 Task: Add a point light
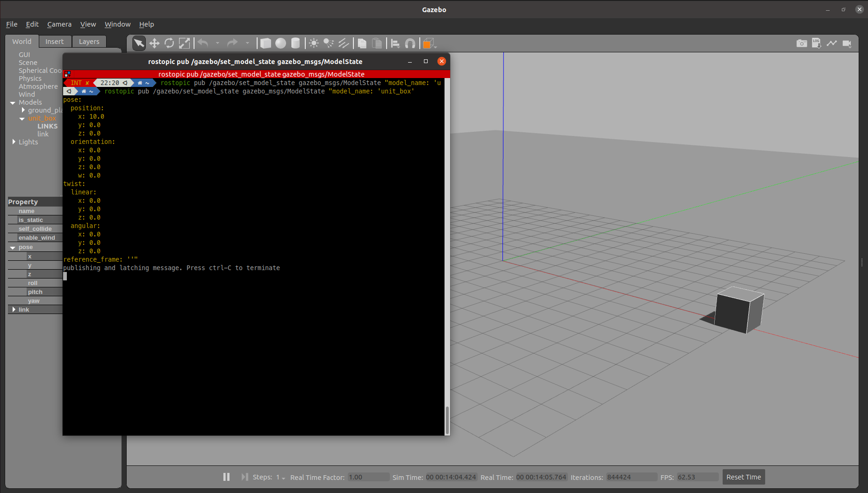(x=314, y=43)
